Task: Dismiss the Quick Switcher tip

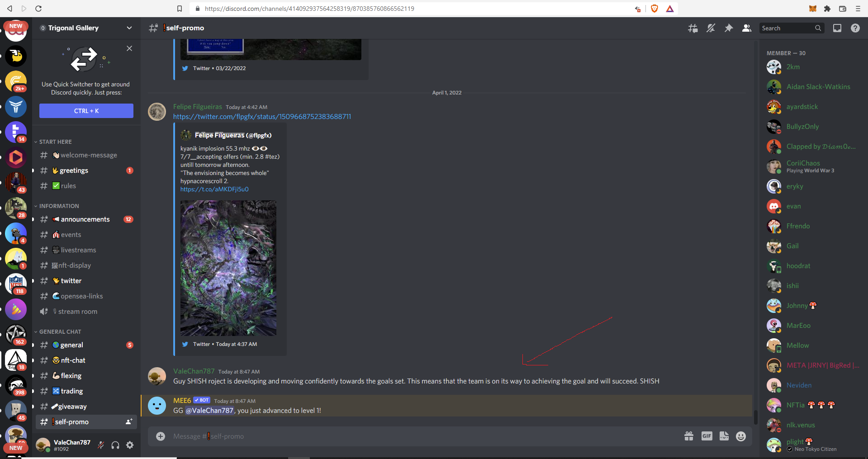Action: point(129,48)
